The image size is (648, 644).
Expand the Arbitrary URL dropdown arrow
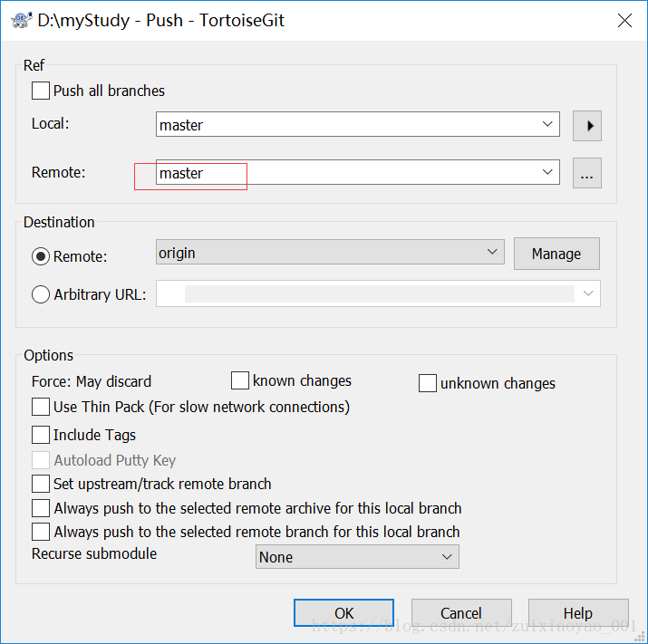pyautogui.click(x=588, y=293)
